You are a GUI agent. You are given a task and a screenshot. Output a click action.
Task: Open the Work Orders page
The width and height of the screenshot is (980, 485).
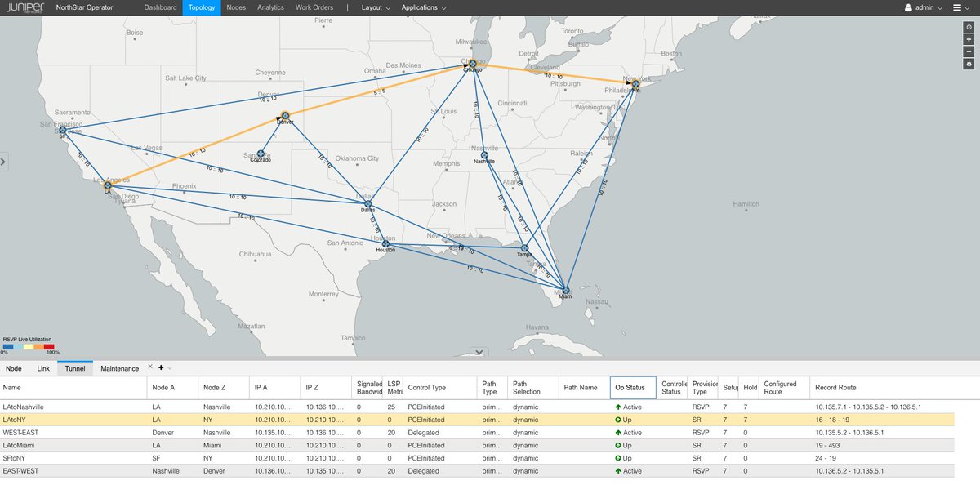pyautogui.click(x=314, y=7)
